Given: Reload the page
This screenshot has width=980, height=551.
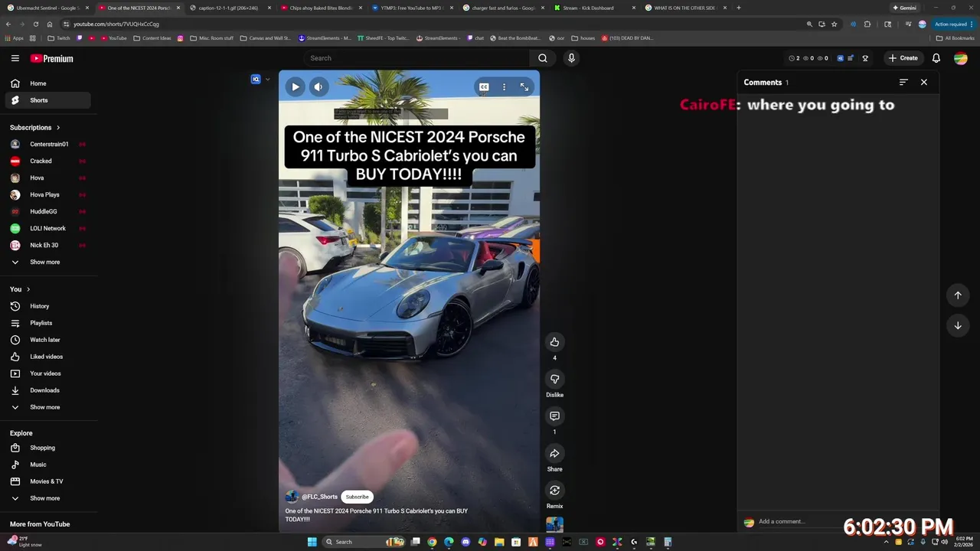Looking at the screenshot, I should pos(35,24).
